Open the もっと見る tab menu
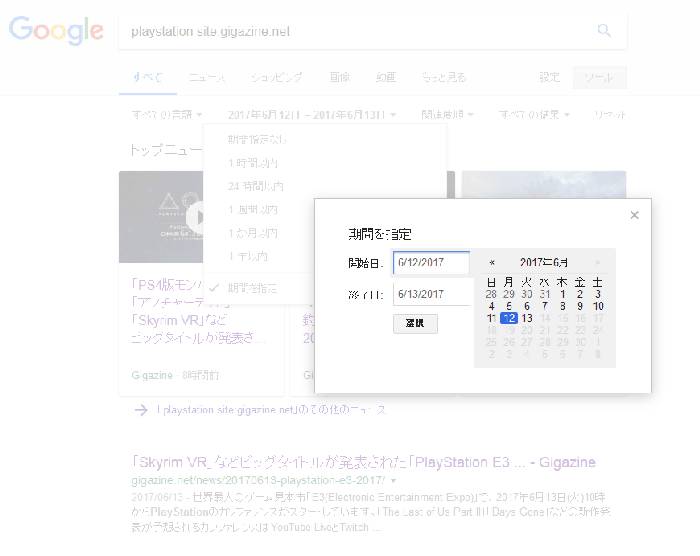 [444, 77]
